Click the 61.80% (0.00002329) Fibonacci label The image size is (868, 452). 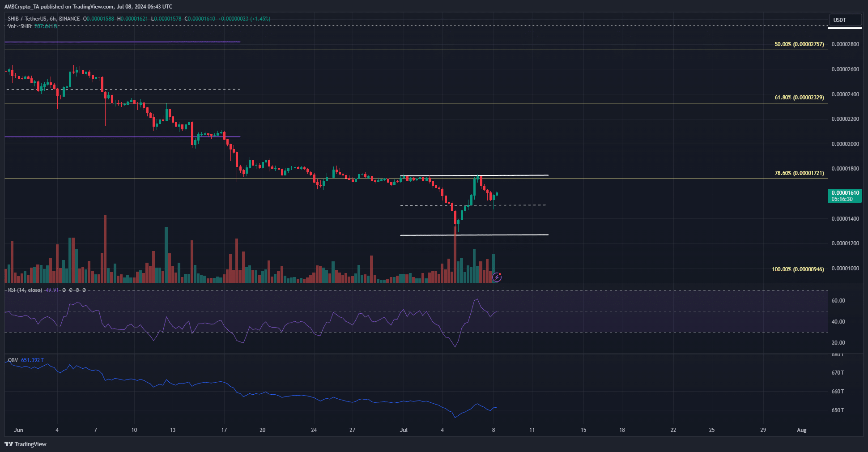click(799, 98)
